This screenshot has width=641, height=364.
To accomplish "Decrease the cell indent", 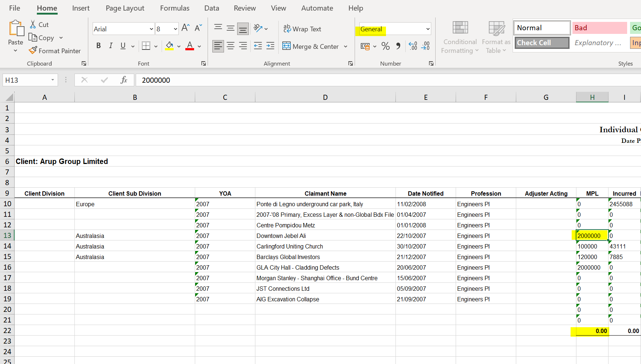I will (x=258, y=46).
